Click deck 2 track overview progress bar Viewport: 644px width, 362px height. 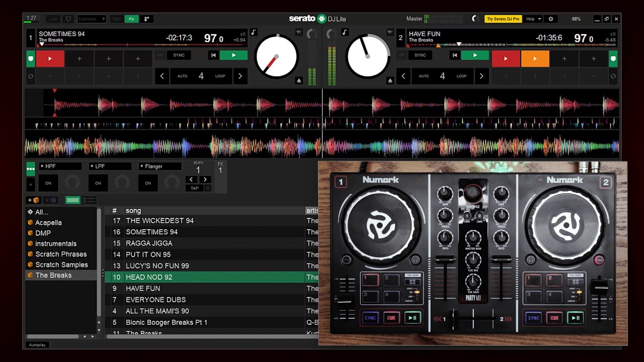click(x=512, y=45)
